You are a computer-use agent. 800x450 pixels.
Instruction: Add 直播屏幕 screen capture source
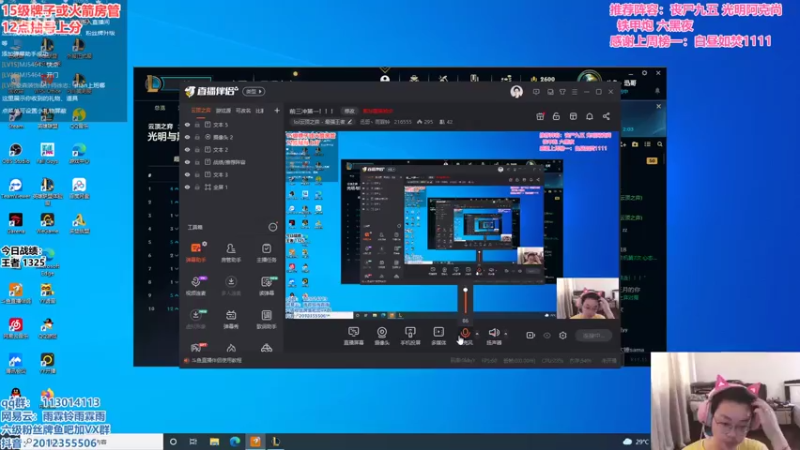click(x=354, y=336)
